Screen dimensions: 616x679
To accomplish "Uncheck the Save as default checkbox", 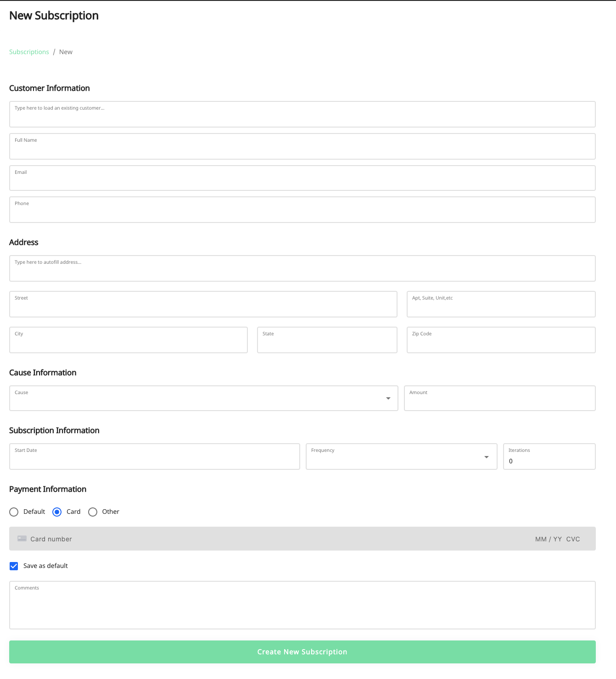I will pos(14,566).
